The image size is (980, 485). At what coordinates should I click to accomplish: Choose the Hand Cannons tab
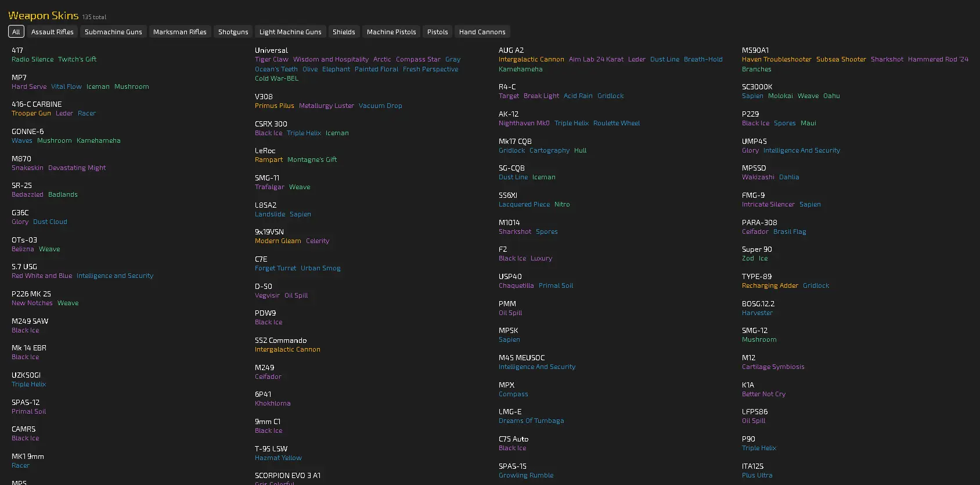click(x=482, y=32)
